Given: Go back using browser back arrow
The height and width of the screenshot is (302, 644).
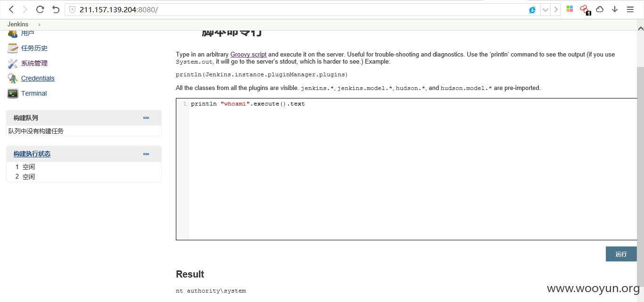Looking at the screenshot, I should coord(11,9).
